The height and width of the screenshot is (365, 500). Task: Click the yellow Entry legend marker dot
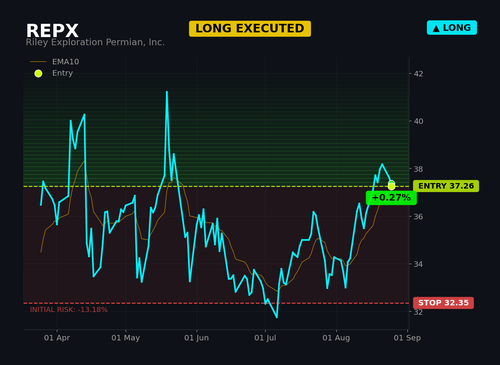[38, 73]
